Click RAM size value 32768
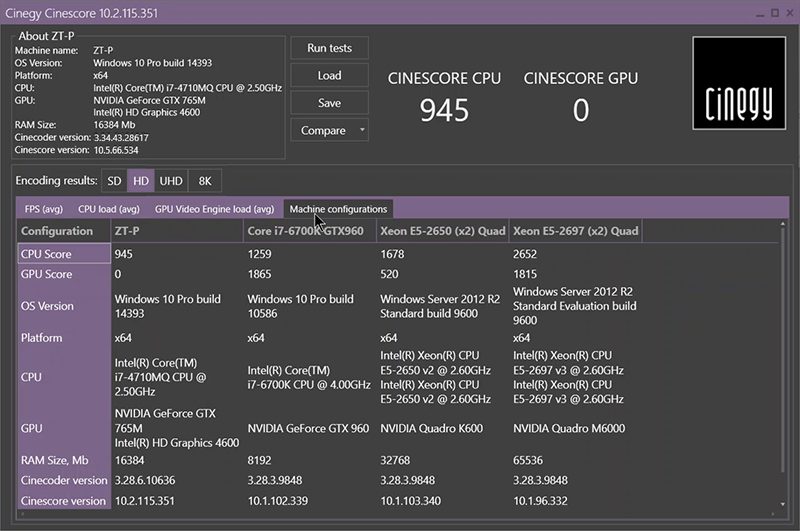The height and width of the screenshot is (531, 800). click(x=395, y=460)
